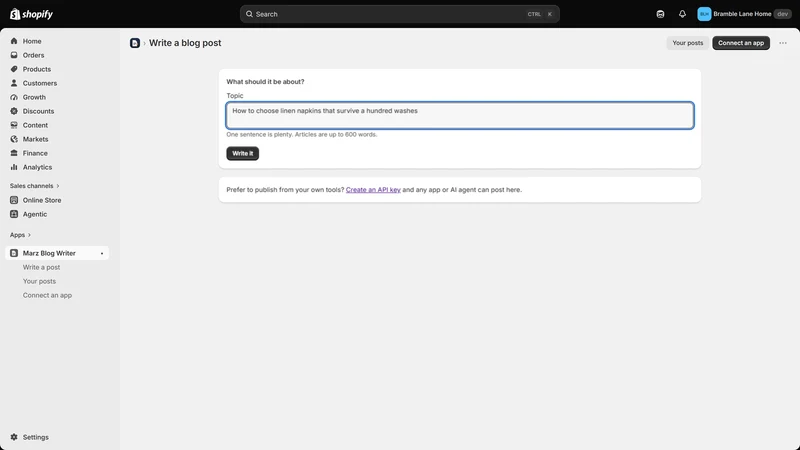800x450 pixels.
Task: Open Marz Blog Writer in the sidebar
Action: click(57, 253)
